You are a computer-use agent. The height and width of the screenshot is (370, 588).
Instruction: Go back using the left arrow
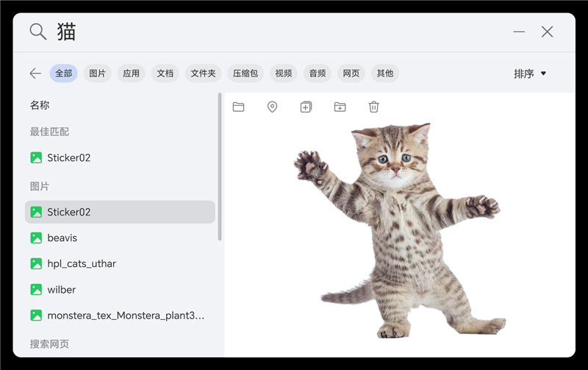point(35,73)
